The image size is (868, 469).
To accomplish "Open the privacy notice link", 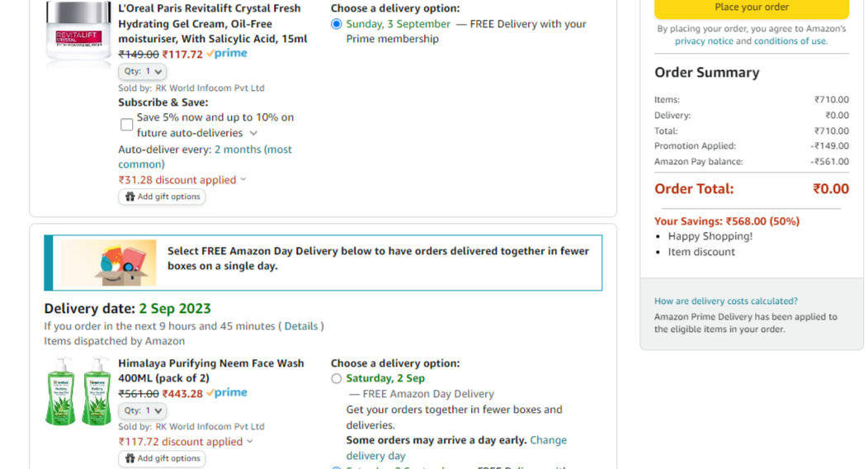I will coord(704,41).
